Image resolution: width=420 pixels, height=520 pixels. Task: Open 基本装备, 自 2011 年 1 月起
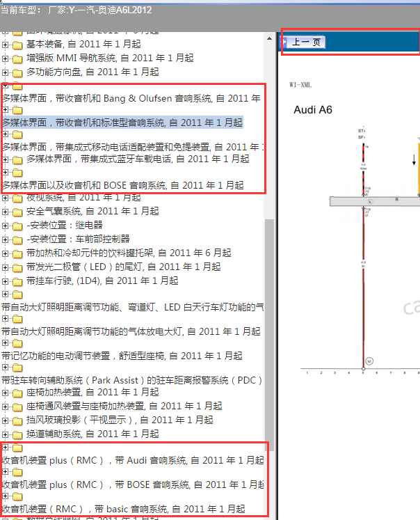pyautogui.click(x=83, y=44)
